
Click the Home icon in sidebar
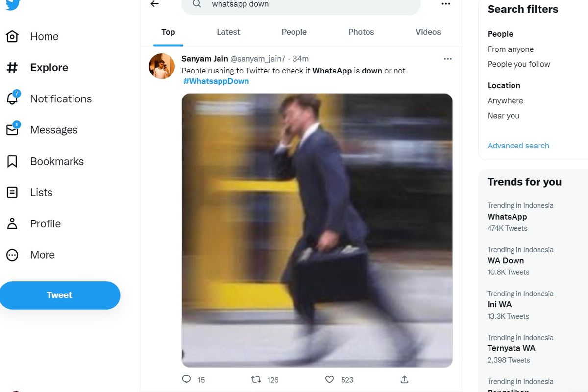[x=44, y=36]
